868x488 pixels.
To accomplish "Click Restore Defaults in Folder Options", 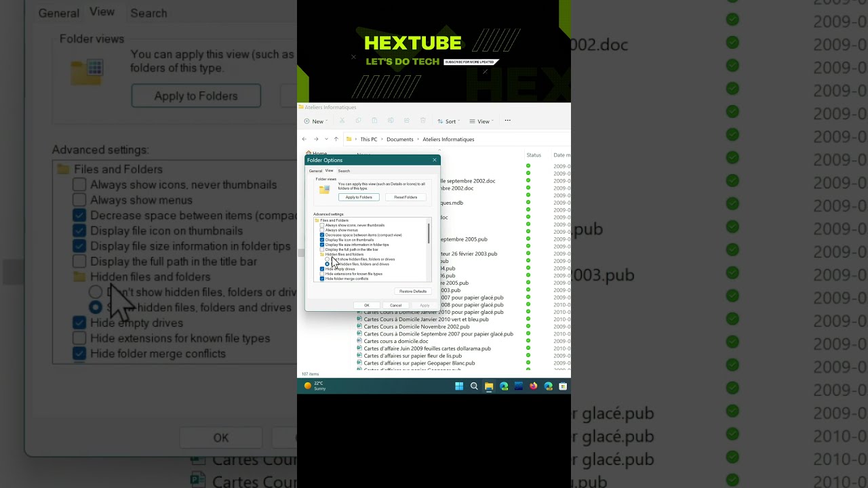I will [413, 291].
